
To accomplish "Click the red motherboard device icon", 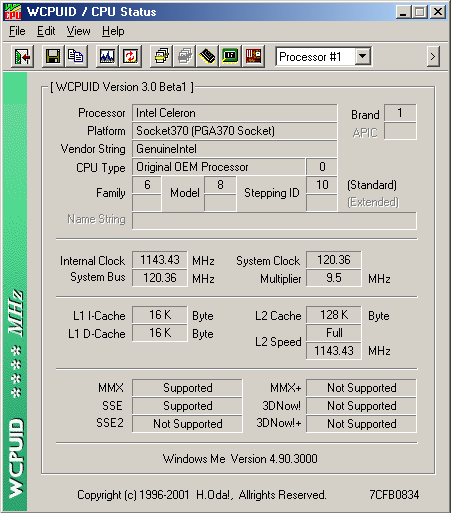I will pos(253,57).
